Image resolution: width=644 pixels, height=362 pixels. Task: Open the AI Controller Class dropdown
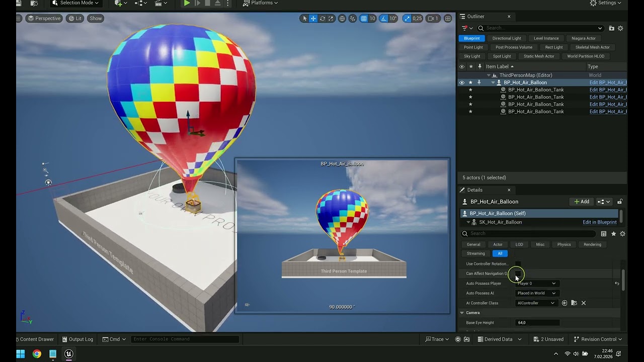point(536,303)
